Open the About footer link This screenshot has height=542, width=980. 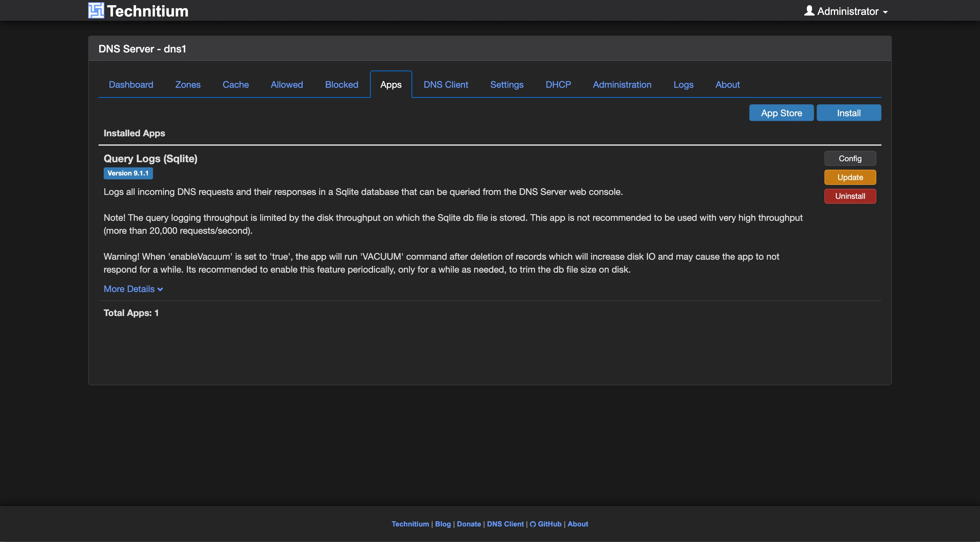pyautogui.click(x=577, y=524)
